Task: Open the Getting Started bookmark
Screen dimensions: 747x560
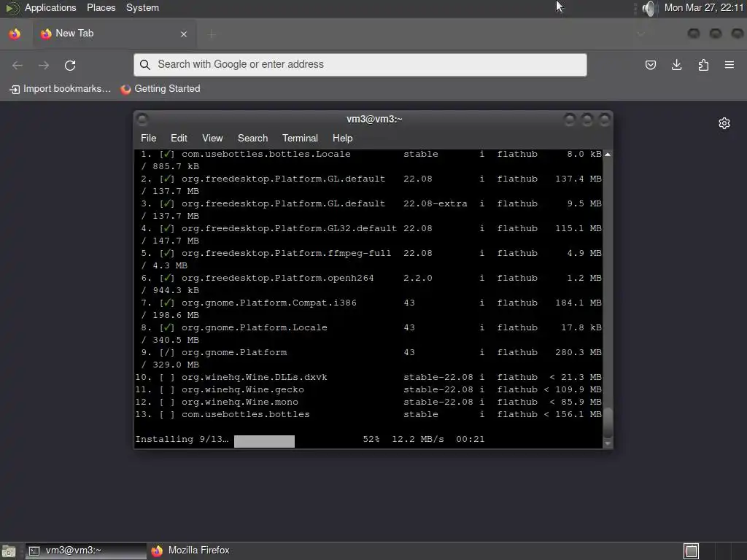Action: click(x=160, y=89)
